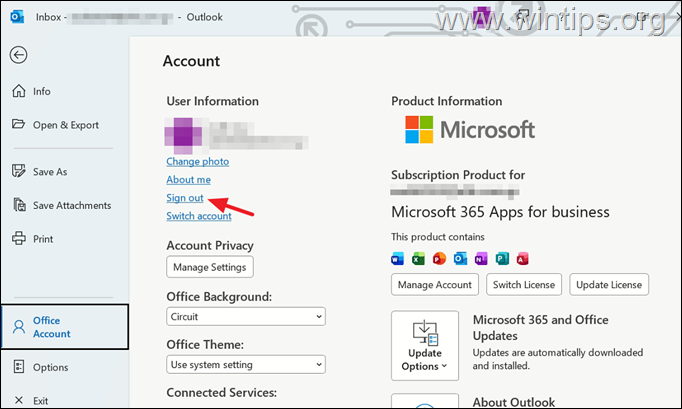
Task: Click the Office Account person icon
Action: [x=19, y=327]
